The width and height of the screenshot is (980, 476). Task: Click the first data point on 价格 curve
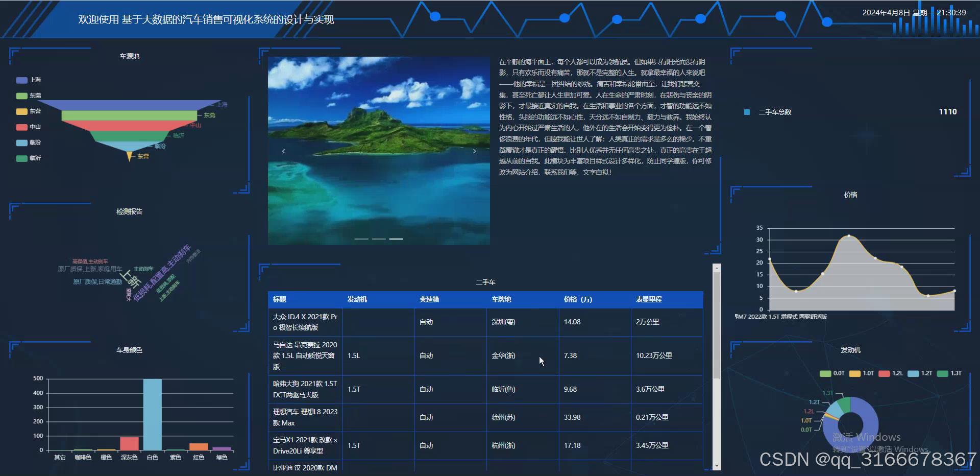pyautogui.click(x=770, y=259)
